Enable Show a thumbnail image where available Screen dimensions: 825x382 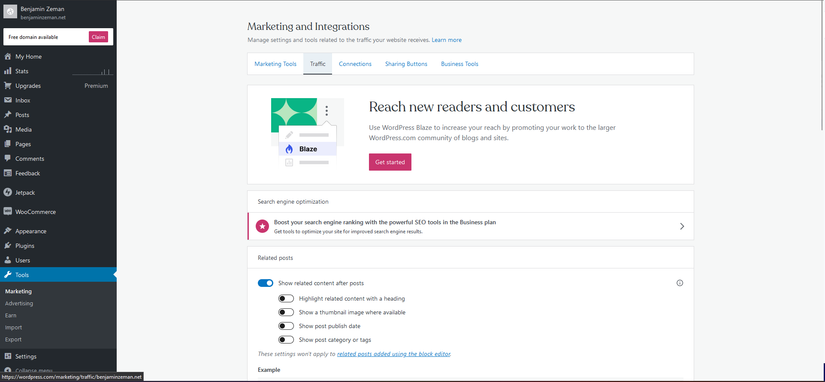(286, 312)
